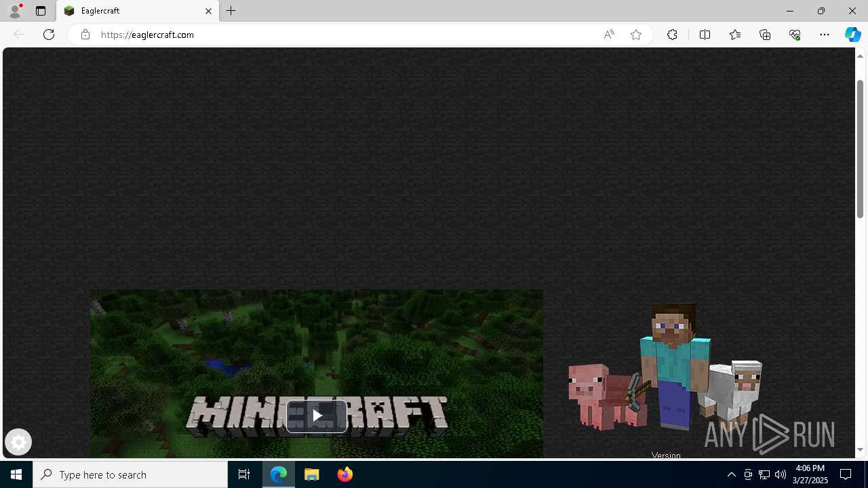Open a new tab with plus icon
The image size is (868, 488).
tap(231, 11)
